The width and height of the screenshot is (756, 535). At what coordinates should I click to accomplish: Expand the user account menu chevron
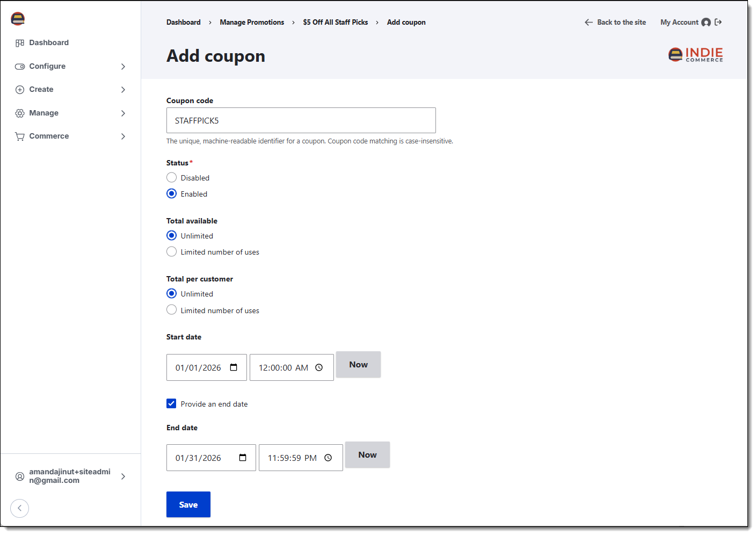click(123, 476)
